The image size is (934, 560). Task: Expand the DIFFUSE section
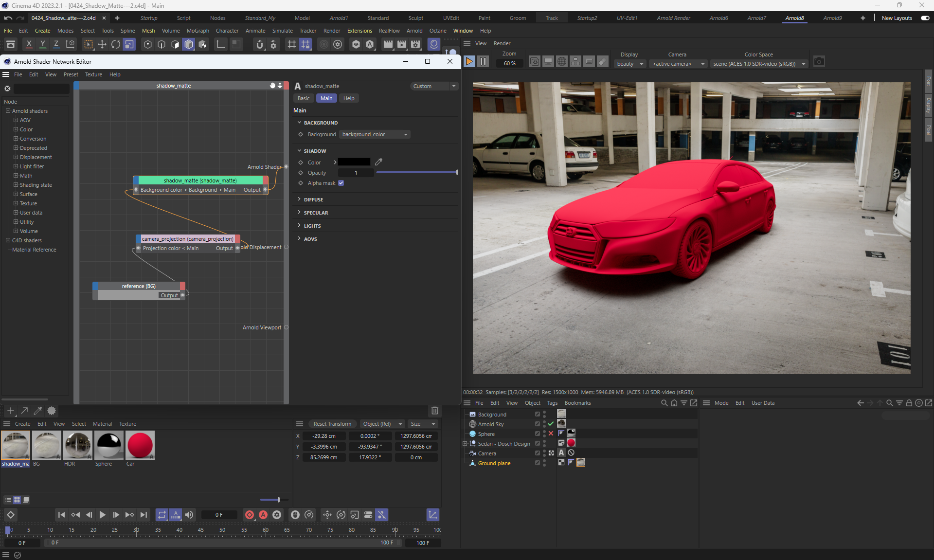[313, 199]
